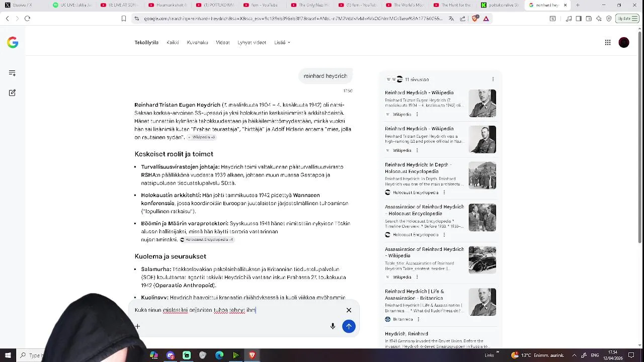
Task: Clear the typed question with X
Action: click(x=349, y=310)
